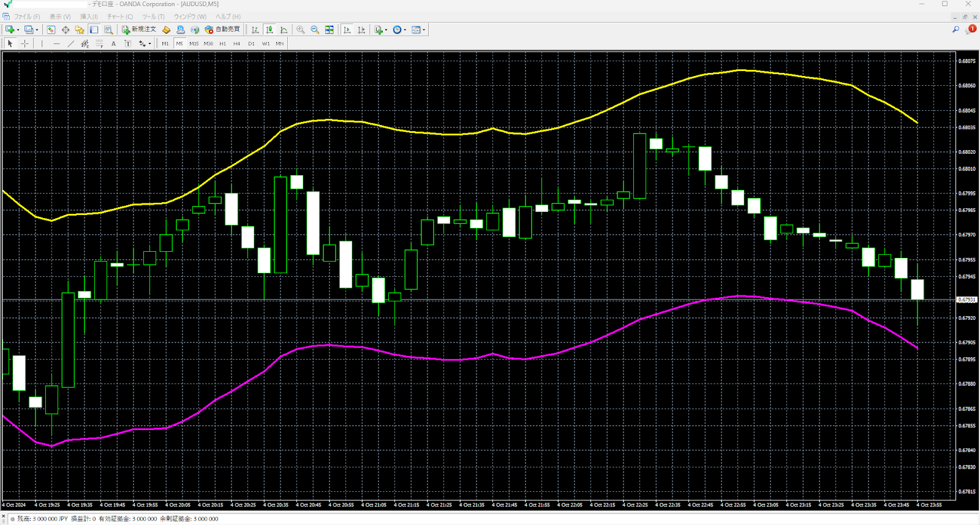Switch timeframe to W1
The height and width of the screenshot is (525, 980).
tap(266, 43)
